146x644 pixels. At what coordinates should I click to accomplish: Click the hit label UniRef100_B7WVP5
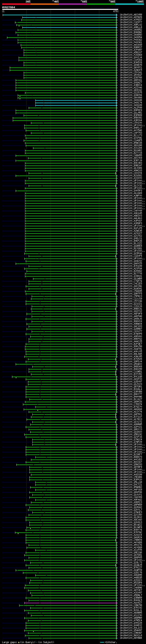pos(131,334)
